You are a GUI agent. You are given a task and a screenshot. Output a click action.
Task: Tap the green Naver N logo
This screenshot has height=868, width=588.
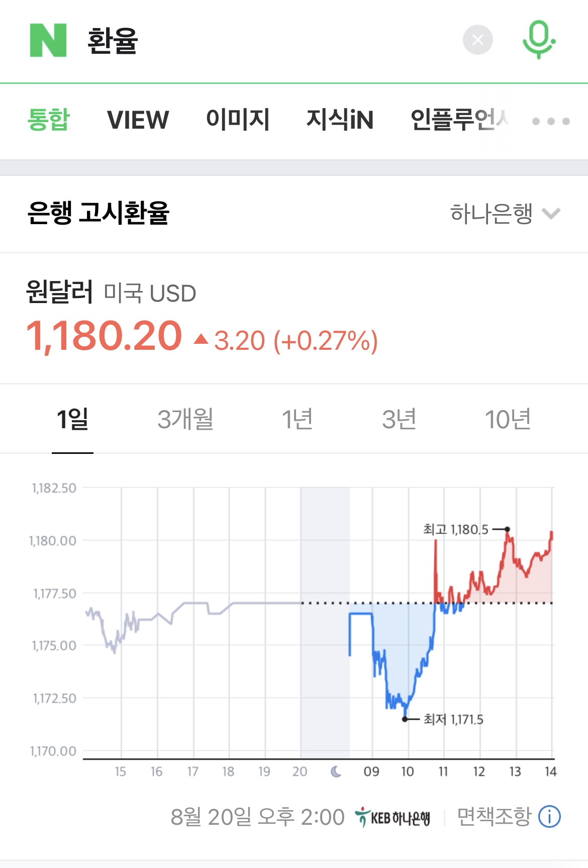[x=48, y=40]
